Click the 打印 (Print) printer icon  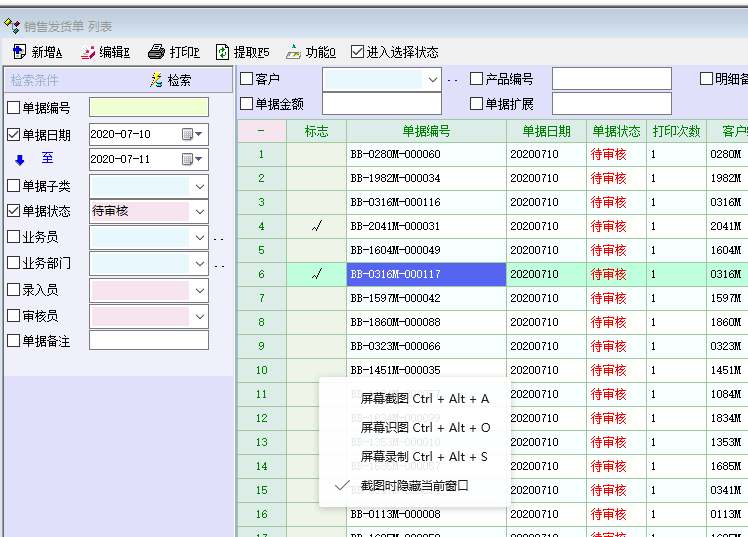tap(156, 52)
